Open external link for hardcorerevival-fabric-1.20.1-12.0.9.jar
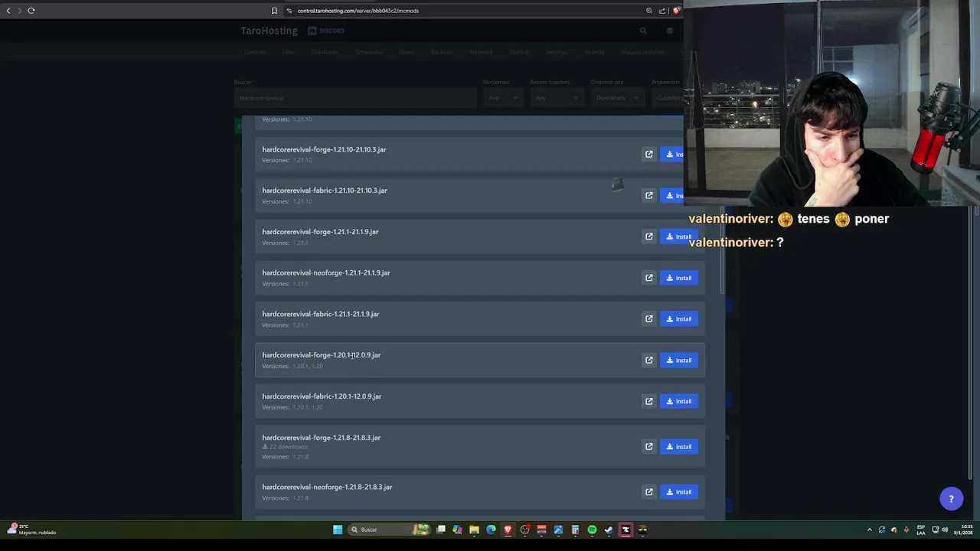980x551 pixels. tap(649, 401)
